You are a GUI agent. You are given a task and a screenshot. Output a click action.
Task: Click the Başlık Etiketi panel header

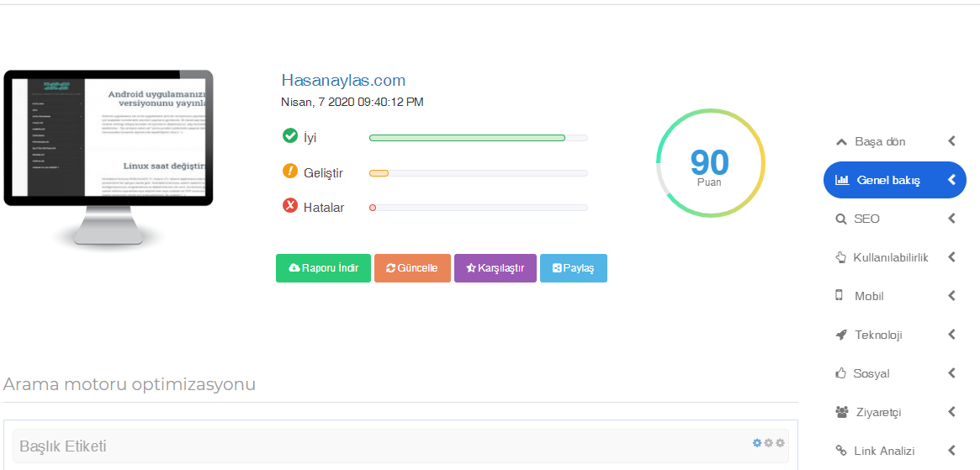400,446
